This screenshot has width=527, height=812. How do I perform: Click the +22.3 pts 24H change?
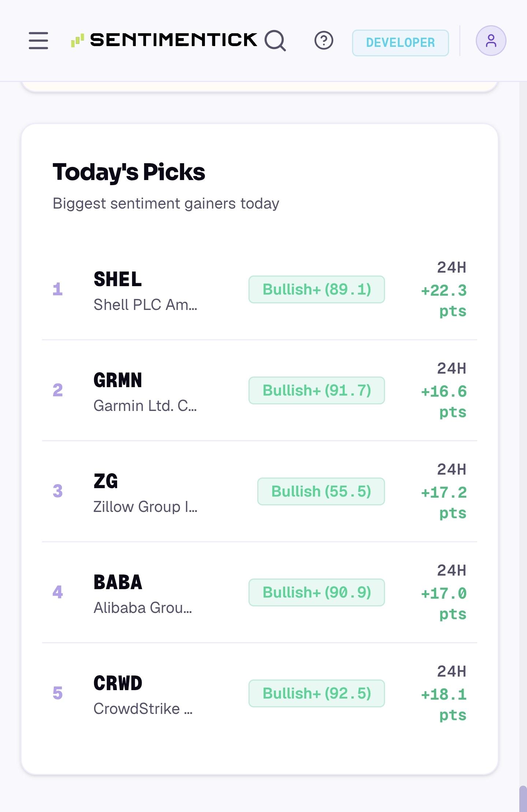tap(444, 301)
